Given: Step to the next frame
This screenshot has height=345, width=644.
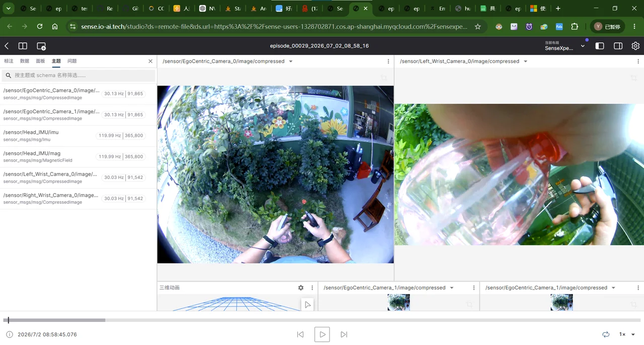Looking at the screenshot, I should tap(344, 334).
